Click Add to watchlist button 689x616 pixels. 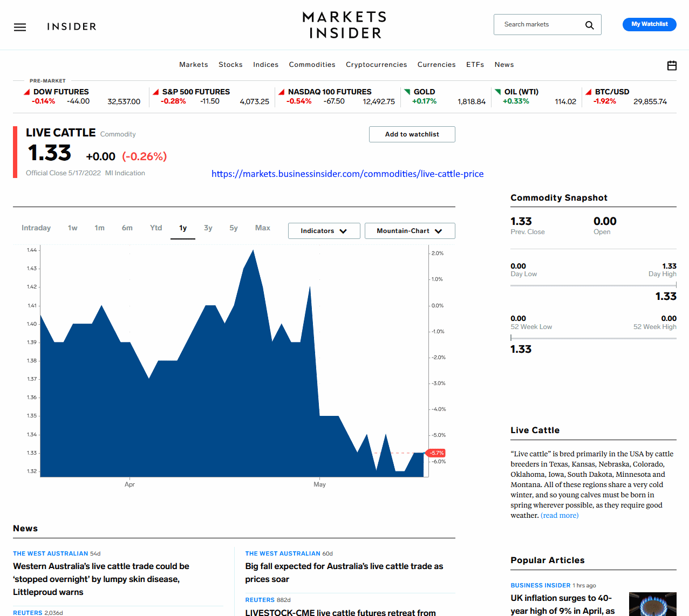[412, 134]
